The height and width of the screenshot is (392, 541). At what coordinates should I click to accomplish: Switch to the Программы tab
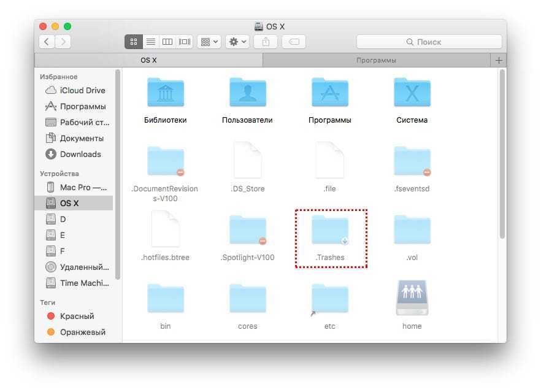[x=377, y=60]
